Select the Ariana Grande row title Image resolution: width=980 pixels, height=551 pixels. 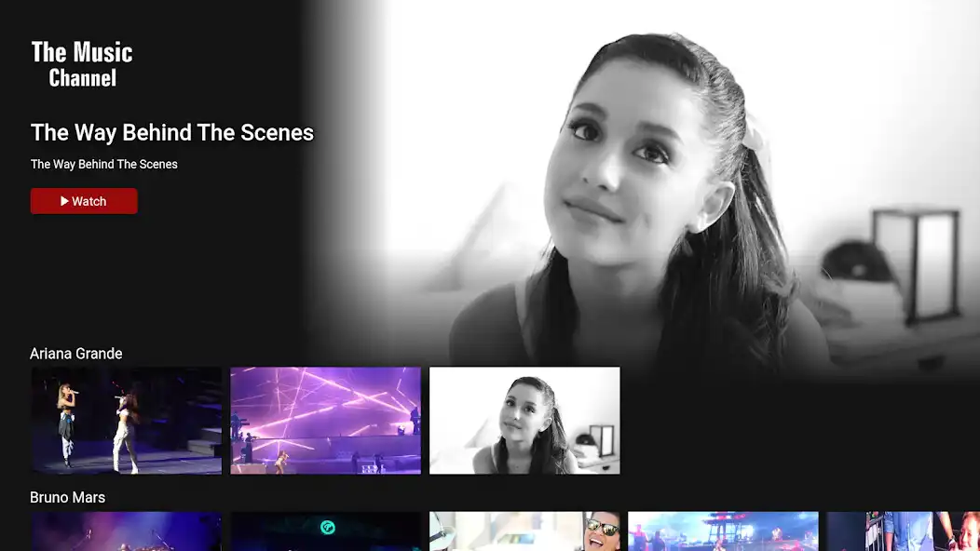click(76, 354)
